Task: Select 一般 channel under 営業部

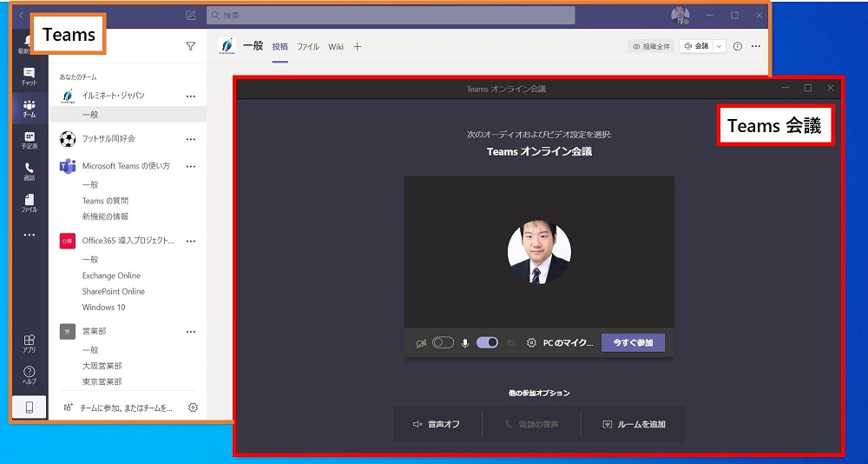Action: (x=90, y=350)
